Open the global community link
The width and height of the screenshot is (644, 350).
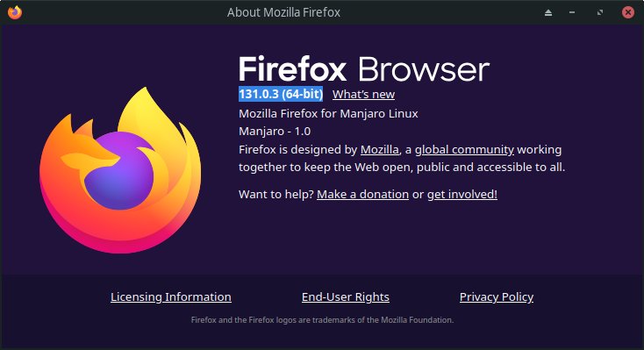point(464,149)
